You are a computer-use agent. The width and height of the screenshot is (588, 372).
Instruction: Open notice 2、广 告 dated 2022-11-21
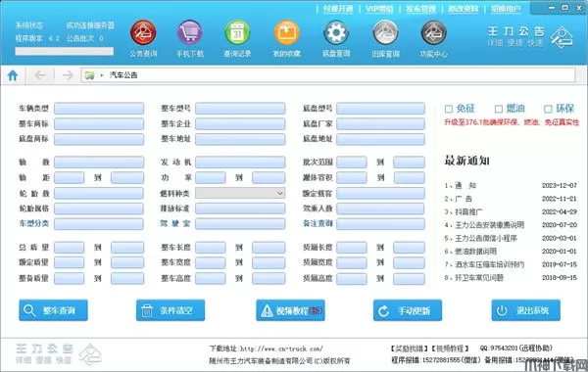pyautogui.click(x=511, y=199)
